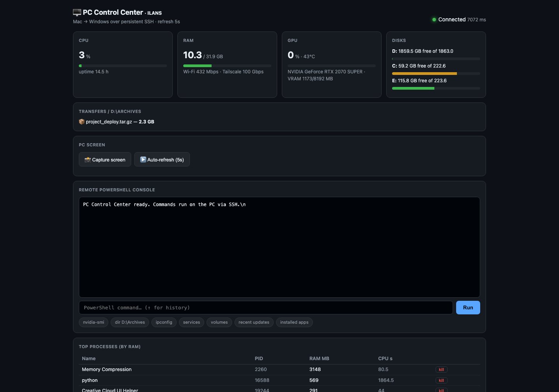Click the Connected 7072 ms status text

tap(462, 19)
